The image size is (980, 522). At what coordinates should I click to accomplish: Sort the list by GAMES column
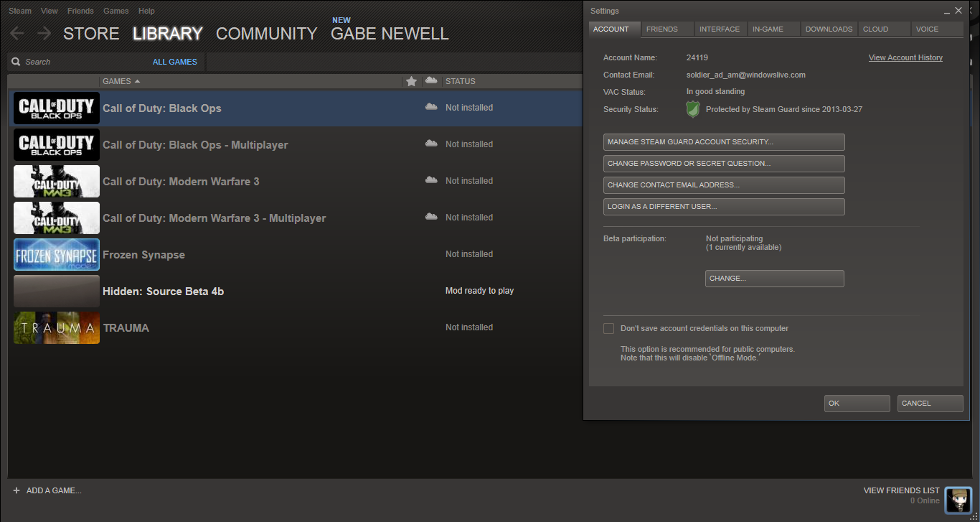[121, 81]
